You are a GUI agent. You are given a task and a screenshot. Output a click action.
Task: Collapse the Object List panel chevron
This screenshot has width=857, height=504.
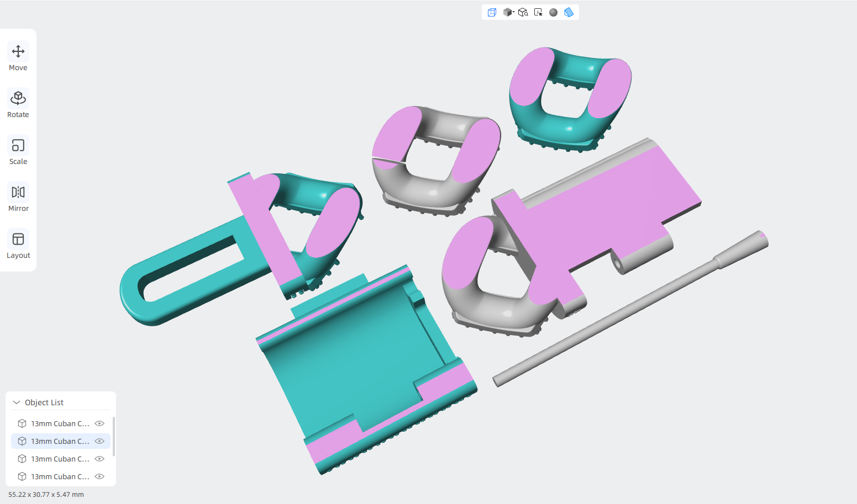(17, 402)
